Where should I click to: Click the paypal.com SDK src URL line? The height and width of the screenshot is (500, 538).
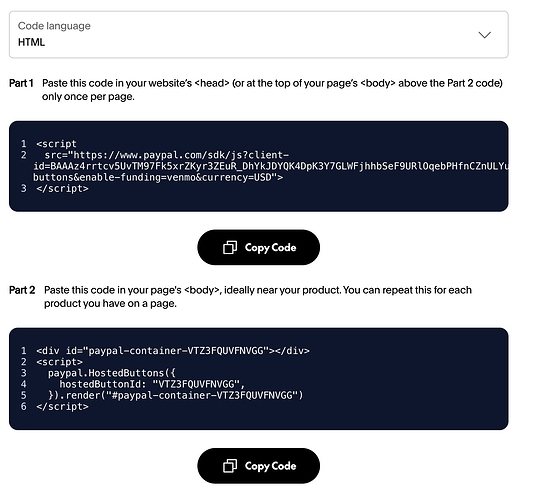[x=166, y=155]
